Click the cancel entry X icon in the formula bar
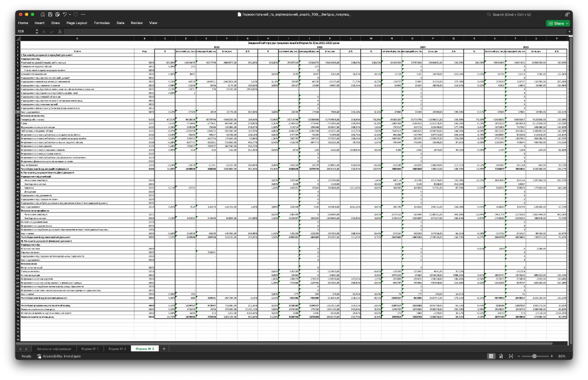 pos(44,32)
